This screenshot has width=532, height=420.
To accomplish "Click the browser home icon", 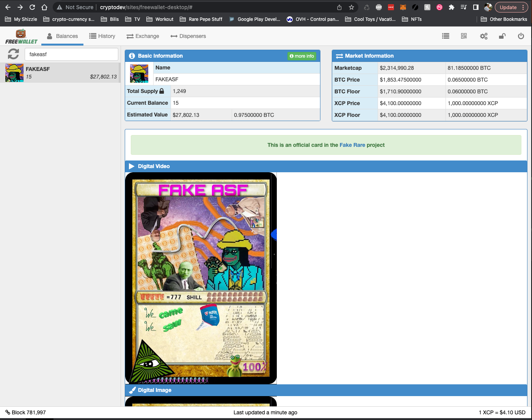I will 44,7.
